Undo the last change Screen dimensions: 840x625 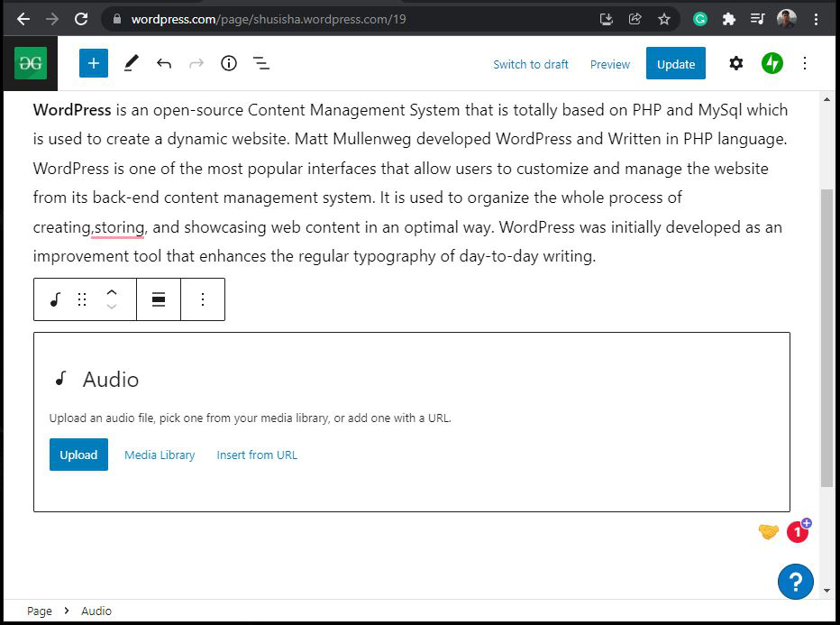point(164,64)
